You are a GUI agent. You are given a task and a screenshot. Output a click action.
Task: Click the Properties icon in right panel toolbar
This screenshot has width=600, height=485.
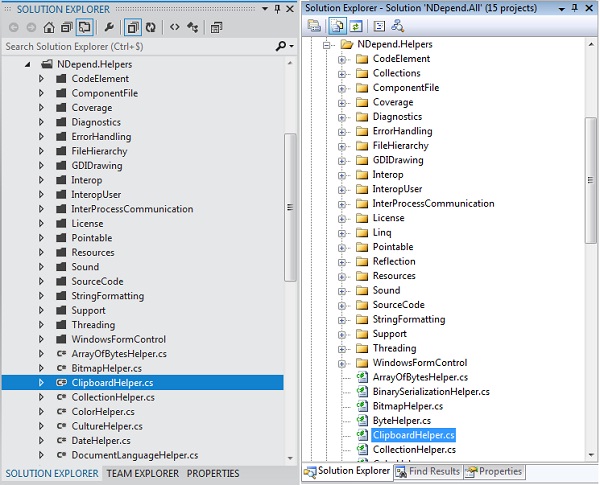pos(315,26)
